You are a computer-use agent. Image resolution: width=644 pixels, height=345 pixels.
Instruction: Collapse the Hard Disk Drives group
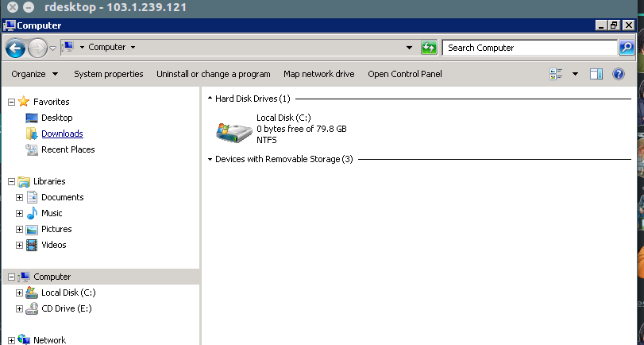pyautogui.click(x=210, y=99)
